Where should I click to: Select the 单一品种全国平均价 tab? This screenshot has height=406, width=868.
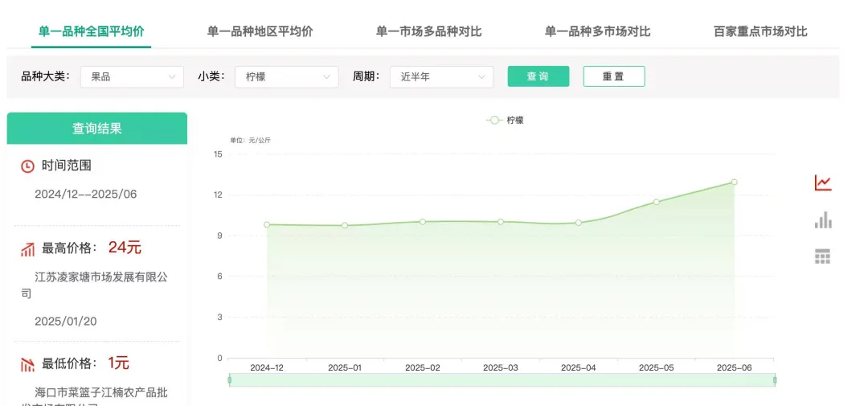[x=92, y=31]
